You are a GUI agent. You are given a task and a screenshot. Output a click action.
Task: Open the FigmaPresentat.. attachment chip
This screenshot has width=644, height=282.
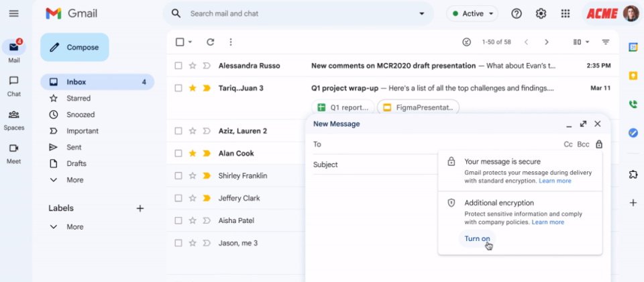point(418,107)
